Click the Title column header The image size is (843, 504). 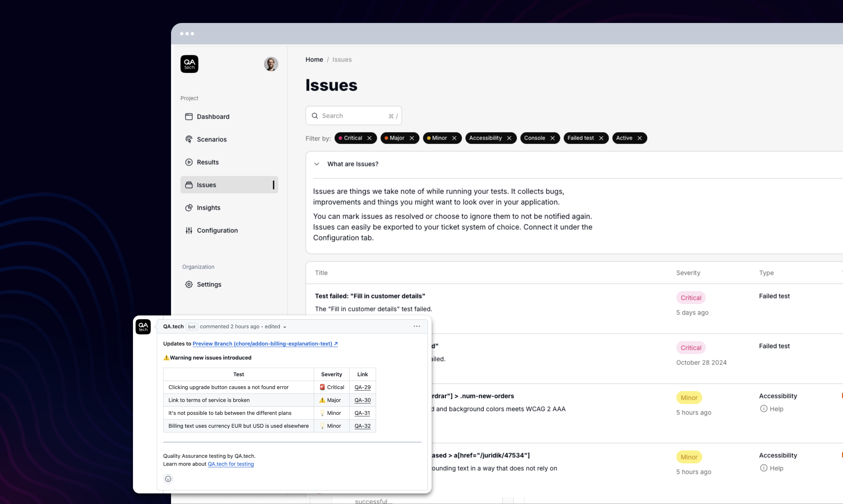coord(321,273)
